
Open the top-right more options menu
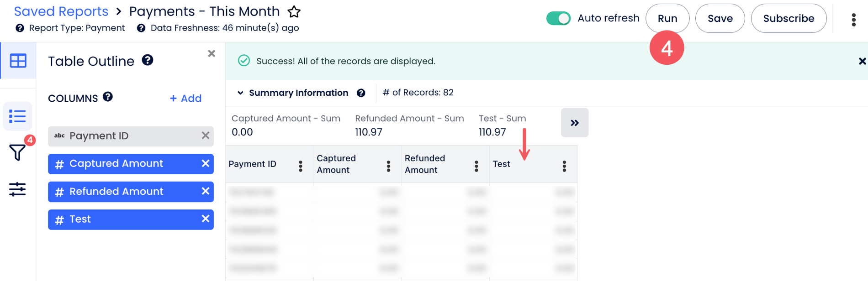tap(853, 19)
